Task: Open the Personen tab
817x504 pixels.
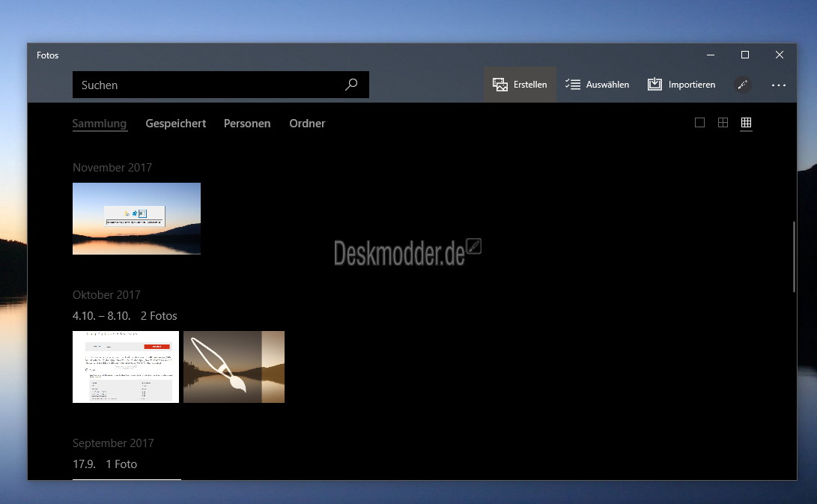Action: [x=247, y=124]
